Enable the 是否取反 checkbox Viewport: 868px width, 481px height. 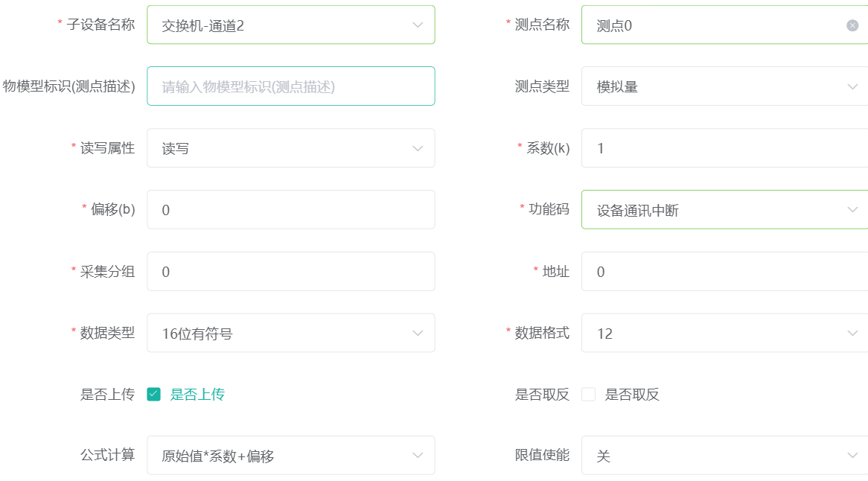tap(588, 394)
